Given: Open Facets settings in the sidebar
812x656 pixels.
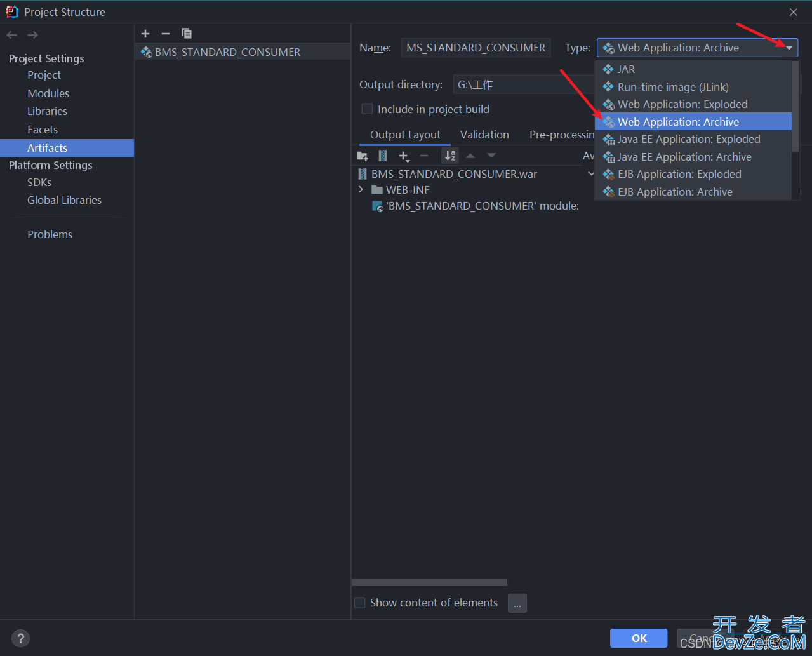Looking at the screenshot, I should [x=43, y=130].
